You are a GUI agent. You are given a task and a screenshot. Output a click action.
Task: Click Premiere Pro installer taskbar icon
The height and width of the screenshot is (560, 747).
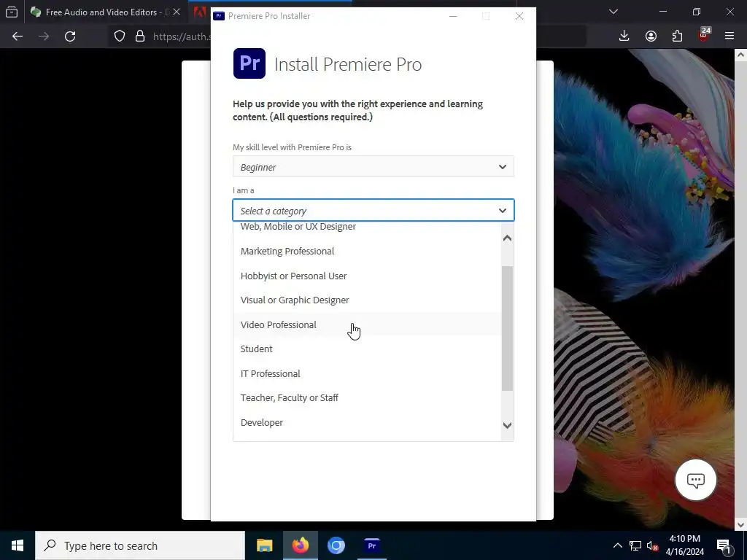pyautogui.click(x=371, y=545)
